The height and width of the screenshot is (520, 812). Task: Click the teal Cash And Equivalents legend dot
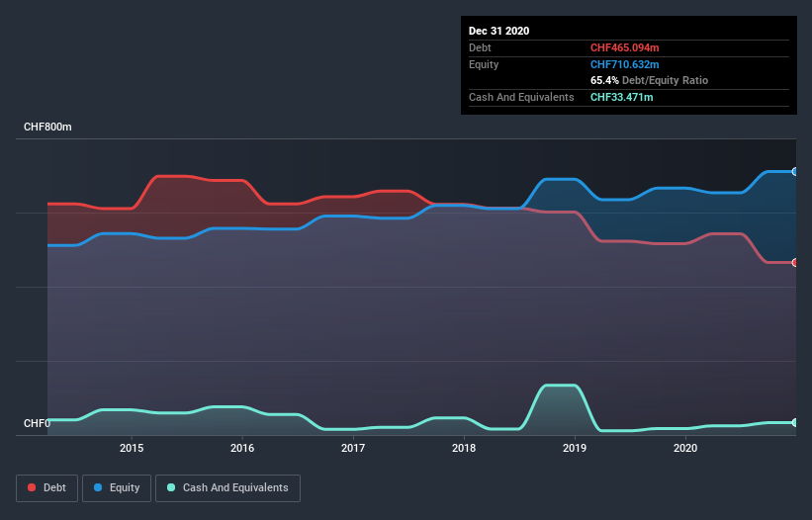[x=171, y=487]
